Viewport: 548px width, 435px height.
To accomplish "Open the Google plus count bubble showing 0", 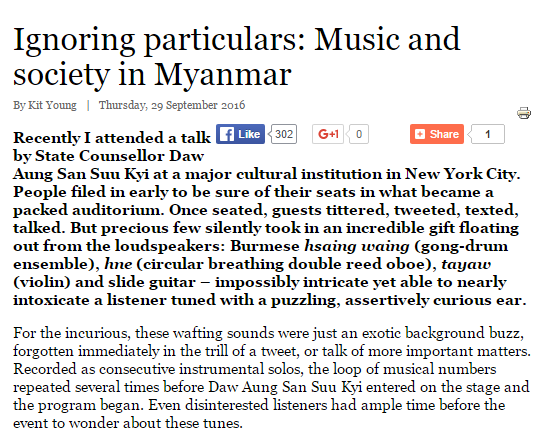I will point(359,134).
